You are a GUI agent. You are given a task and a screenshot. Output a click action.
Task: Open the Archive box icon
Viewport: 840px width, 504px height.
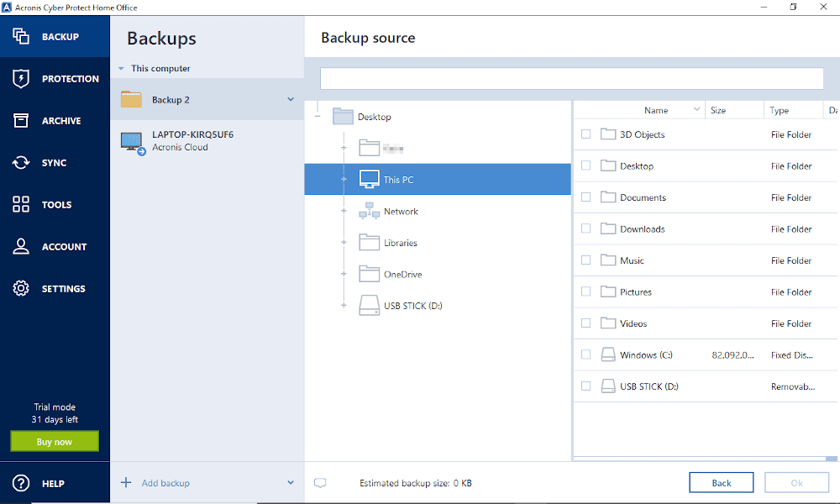21,120
